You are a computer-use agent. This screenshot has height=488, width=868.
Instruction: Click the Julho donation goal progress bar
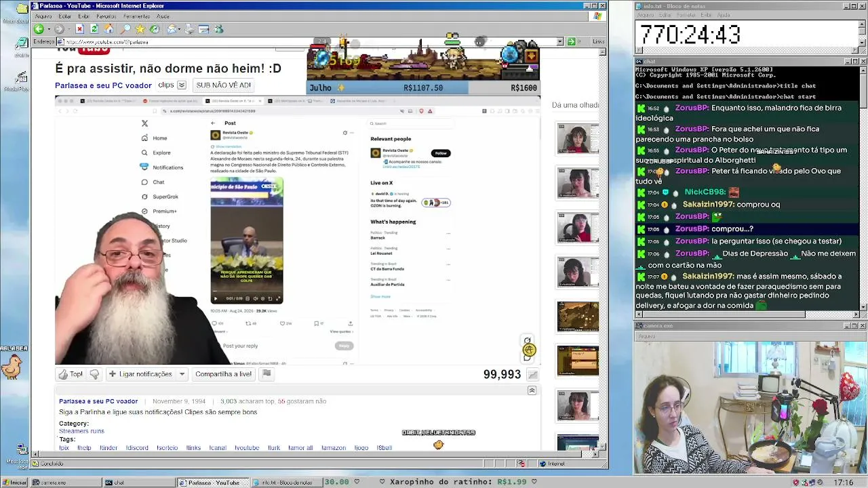pos(423,87)
